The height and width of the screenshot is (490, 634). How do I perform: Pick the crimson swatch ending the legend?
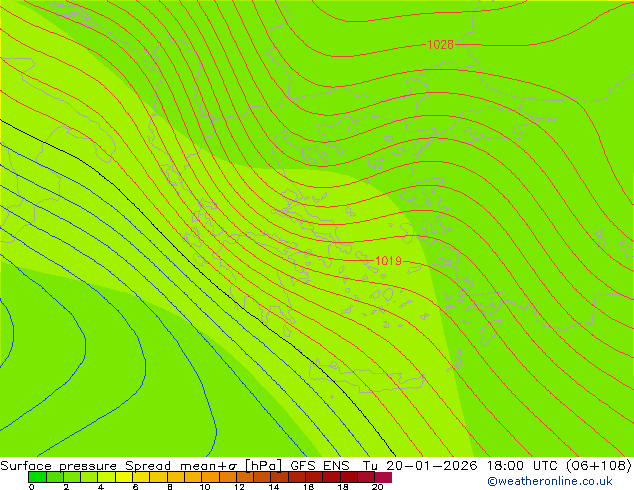[383, 477]
